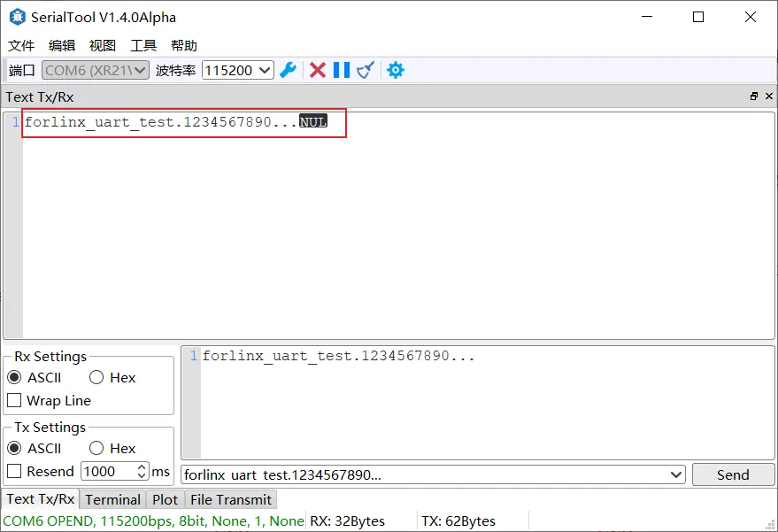
Task: Open the 文件 menu
Action: (x=21, y=46)
